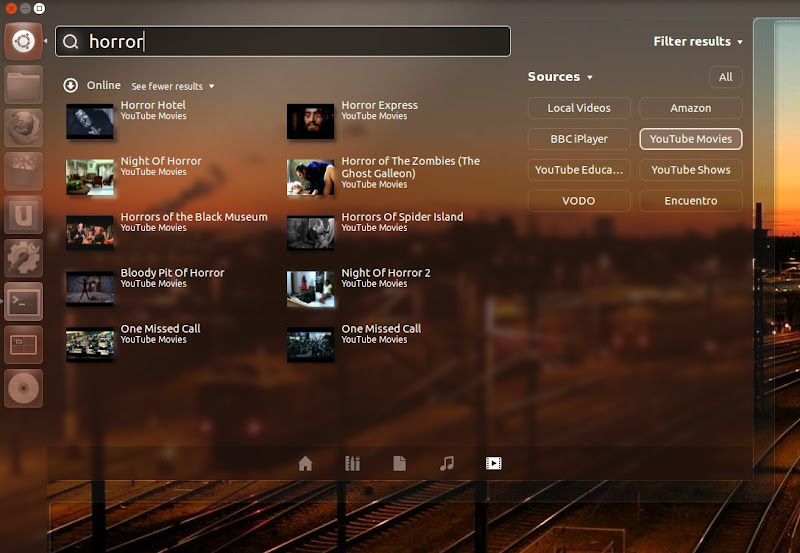Screen dimensions: 800x553
Task: Click See fewer results expander
Action: (x=172, y=86)
